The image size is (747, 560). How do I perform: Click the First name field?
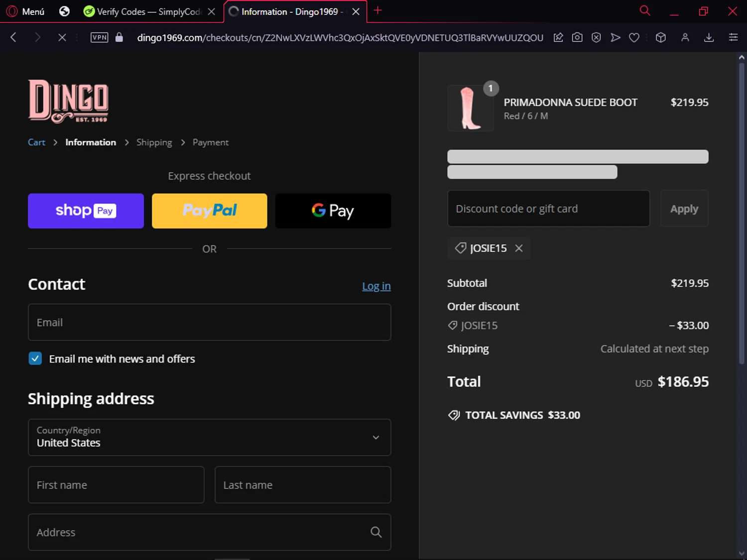(x=116, y=485)
